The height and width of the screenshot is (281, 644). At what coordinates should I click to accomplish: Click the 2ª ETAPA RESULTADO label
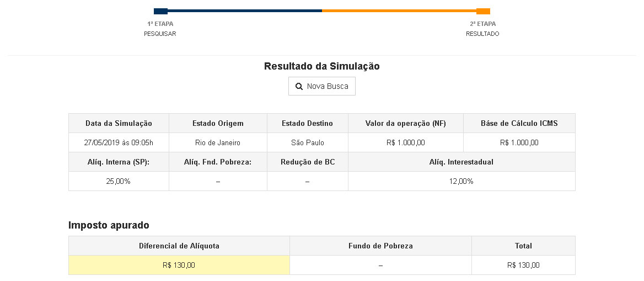tap(482, 29)
